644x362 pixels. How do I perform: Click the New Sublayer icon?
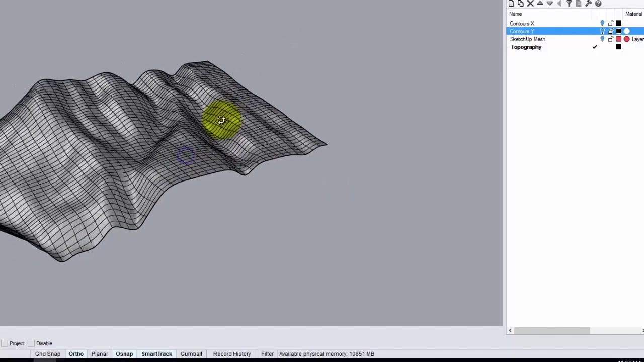[x=521, y=4]
